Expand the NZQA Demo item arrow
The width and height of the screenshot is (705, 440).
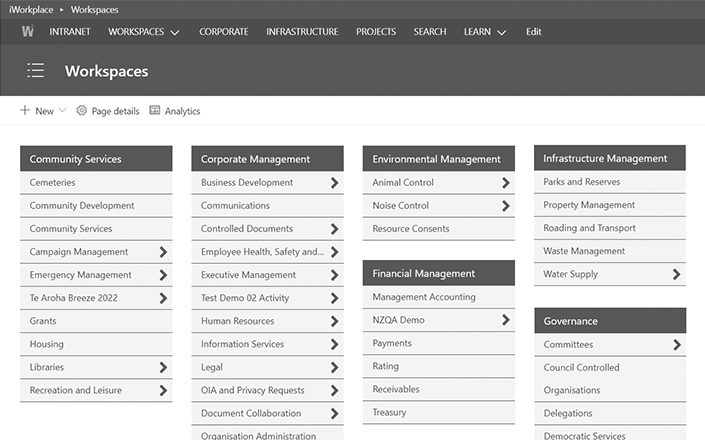pos(505,320)
